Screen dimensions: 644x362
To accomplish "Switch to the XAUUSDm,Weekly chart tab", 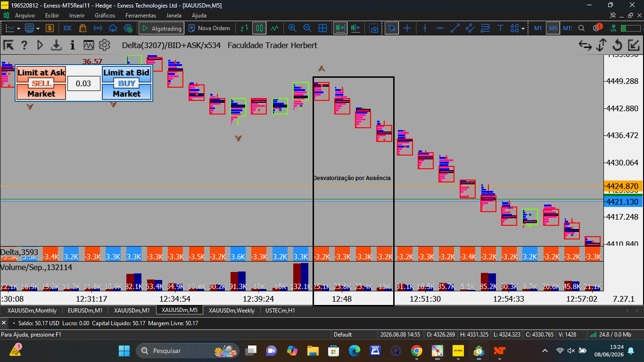I will point(231,311).
